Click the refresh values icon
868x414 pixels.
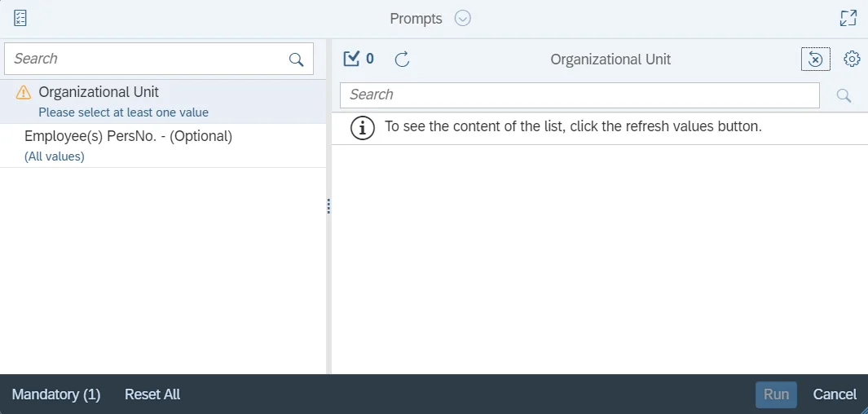[x=402, y=59]
